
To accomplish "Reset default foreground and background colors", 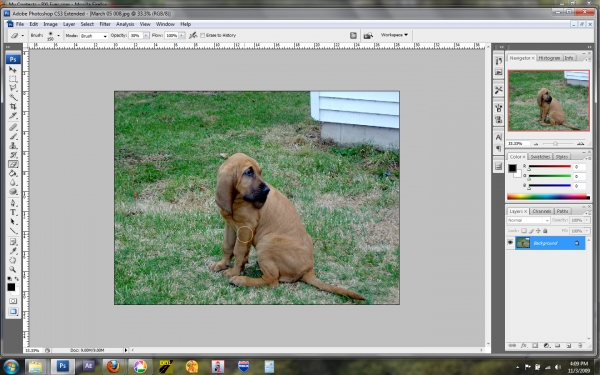I will (x=10, y=279).
